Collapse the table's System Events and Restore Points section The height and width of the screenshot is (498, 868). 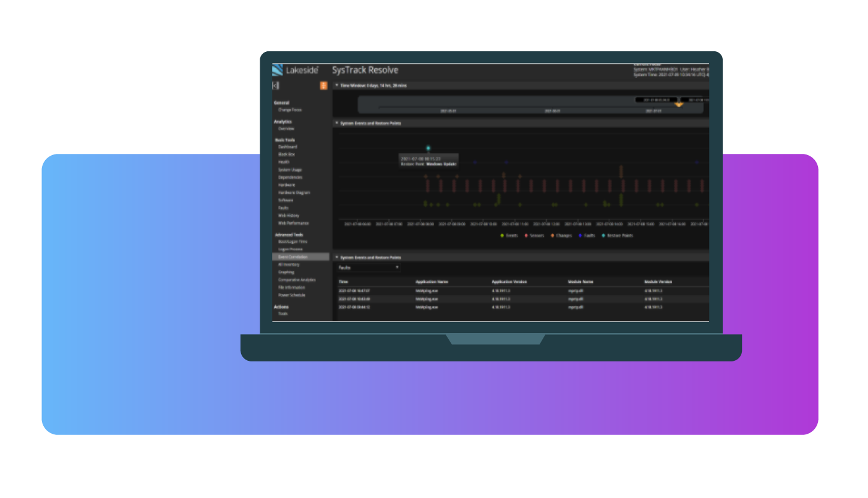336,257
